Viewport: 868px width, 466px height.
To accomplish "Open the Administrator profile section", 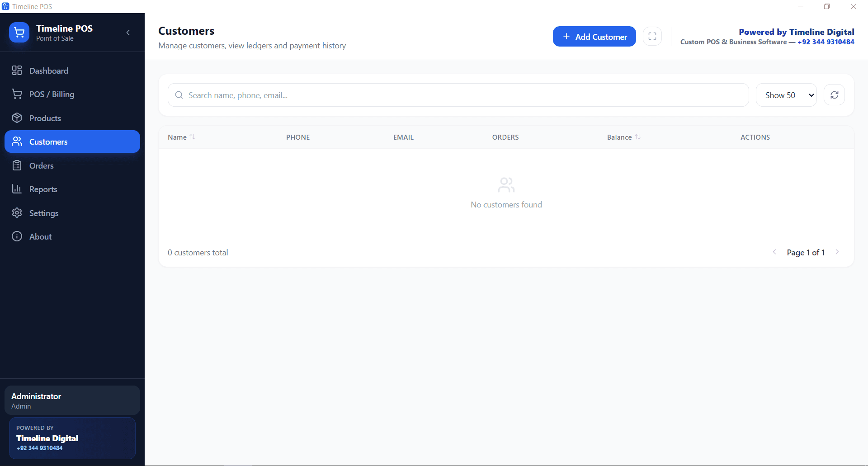I will [72, 400].
